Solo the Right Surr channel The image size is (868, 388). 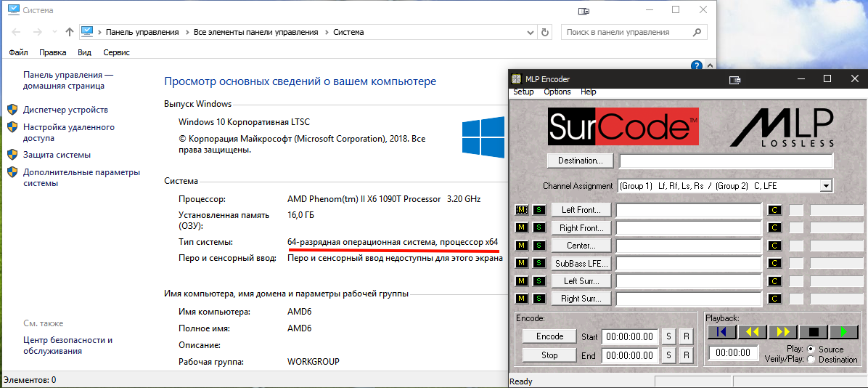point(539,299)
